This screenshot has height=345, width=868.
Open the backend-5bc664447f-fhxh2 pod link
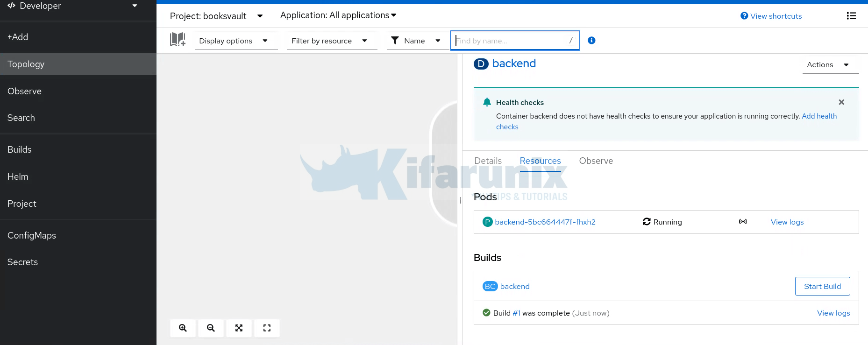[x=545, y=222]
